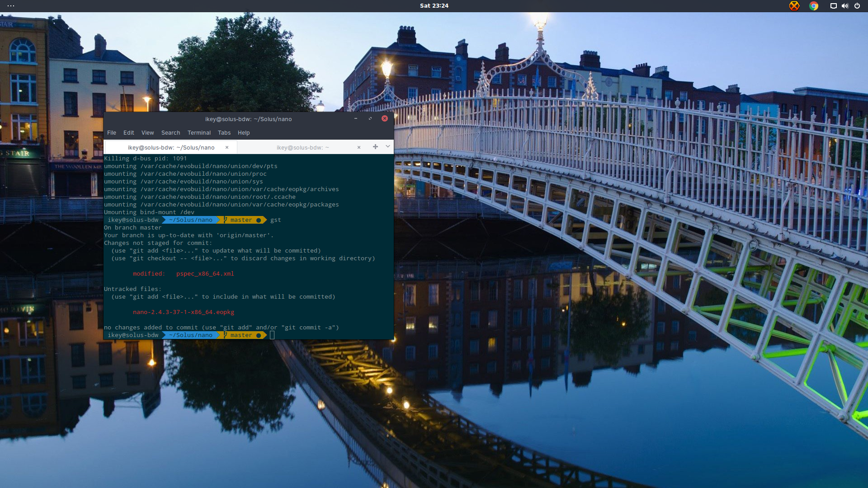
Task: Click the gst command text
Action: pos(276,220)
